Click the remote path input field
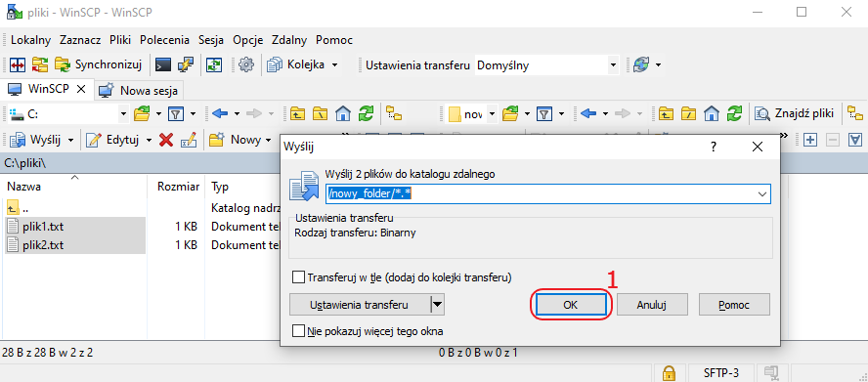The image size is (868, 382). 541,194
